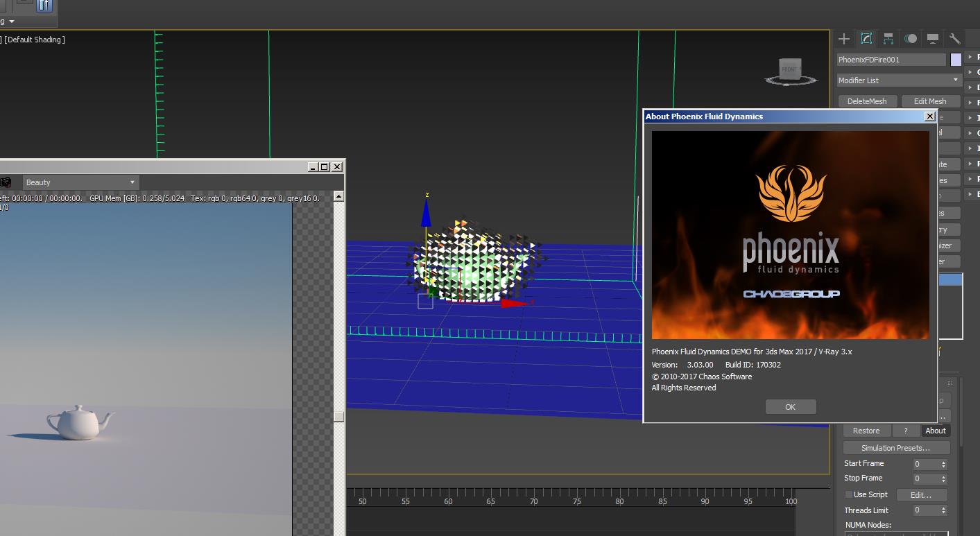Image resolution: width=980 pixels, height=536 pixels.
Task: Open the Default Shading viewport menu
Action: pos(35,40)
